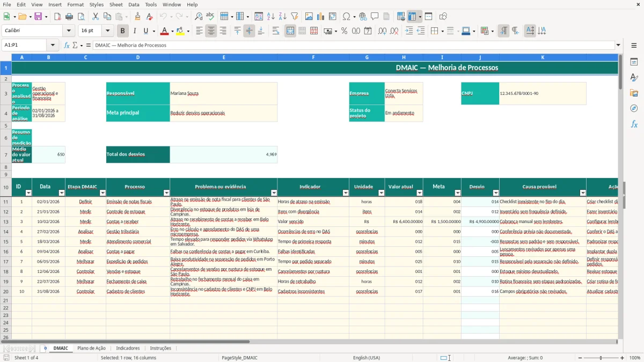
Task: Click the row 13 header
Action: pos(6,221)
